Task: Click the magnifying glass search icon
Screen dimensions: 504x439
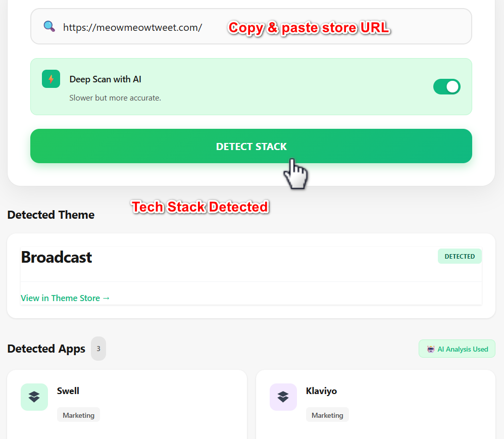Action: tap(48, 27)
